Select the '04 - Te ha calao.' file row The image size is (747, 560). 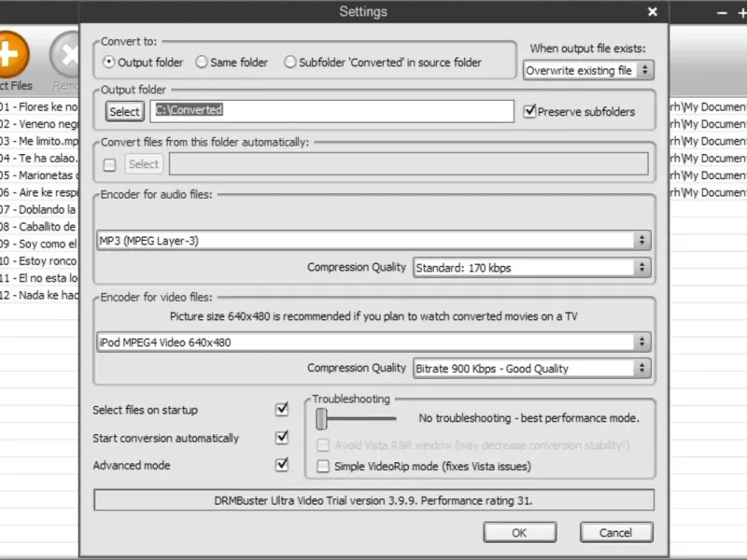[39, 158]
